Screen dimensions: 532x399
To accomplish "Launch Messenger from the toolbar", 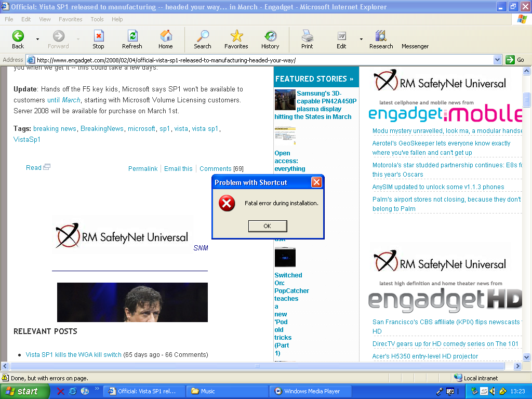I will (415, 46).
